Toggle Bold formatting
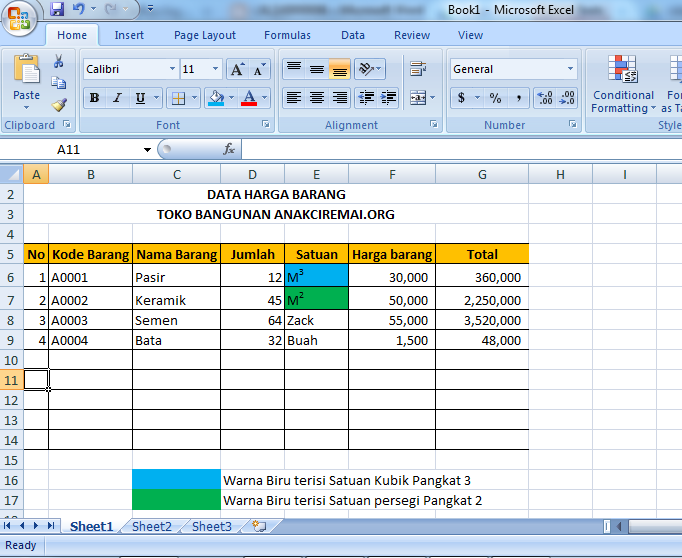 94,98
